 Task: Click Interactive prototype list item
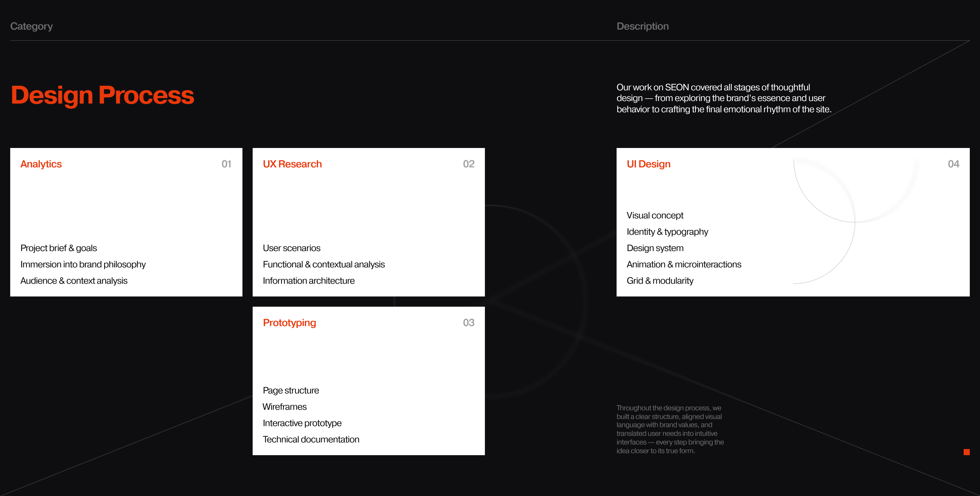pos(302,423)
